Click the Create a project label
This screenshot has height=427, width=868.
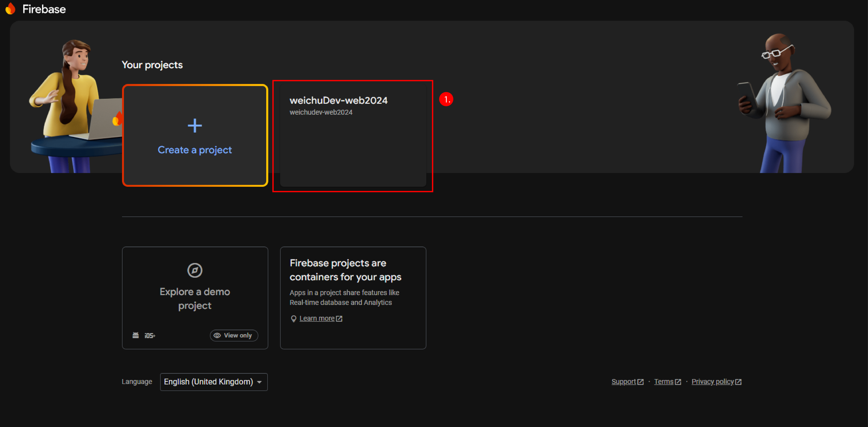[x=195, y=150]
